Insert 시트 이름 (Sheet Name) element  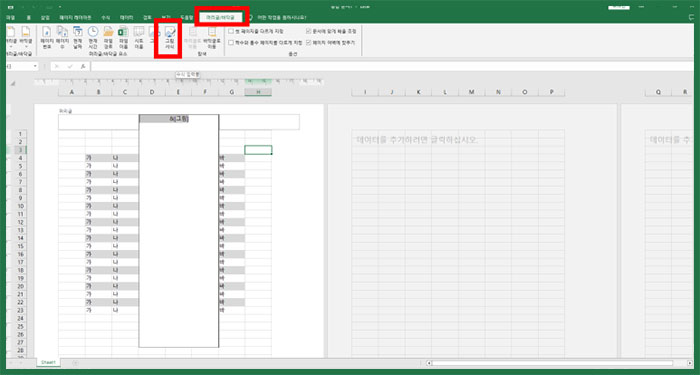(139, 37)
